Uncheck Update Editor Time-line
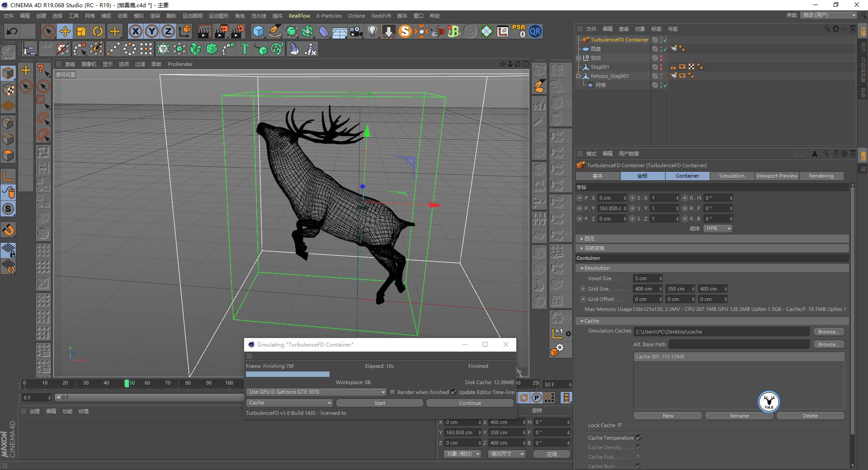 453,392
